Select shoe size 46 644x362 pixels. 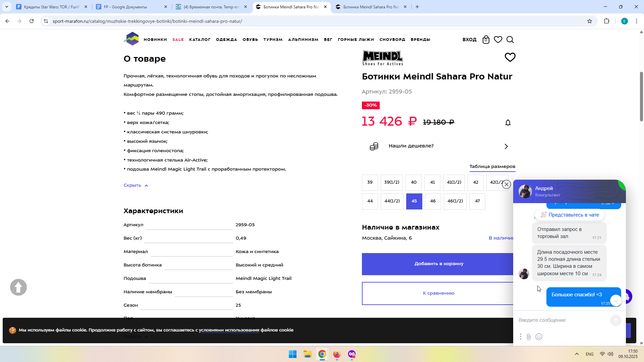433,201
